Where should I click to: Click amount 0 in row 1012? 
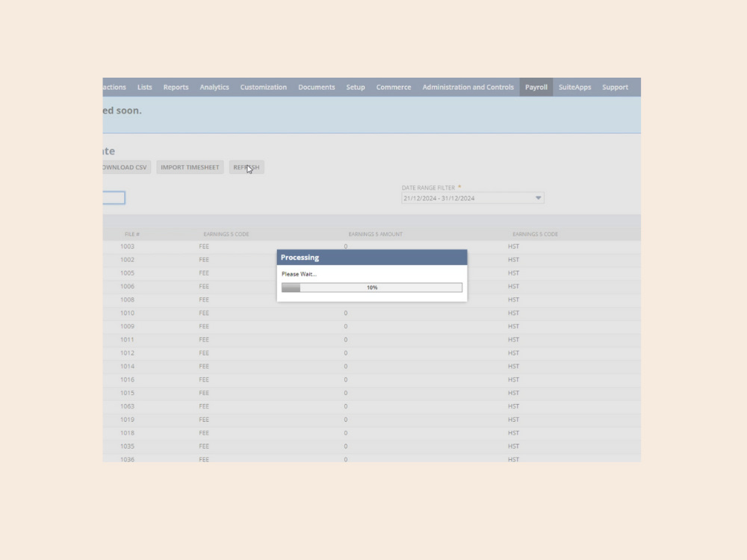345,353
